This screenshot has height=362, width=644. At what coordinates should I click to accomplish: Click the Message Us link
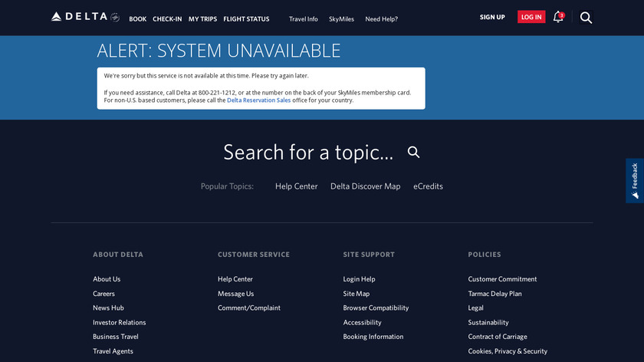(x=236, y=294)
